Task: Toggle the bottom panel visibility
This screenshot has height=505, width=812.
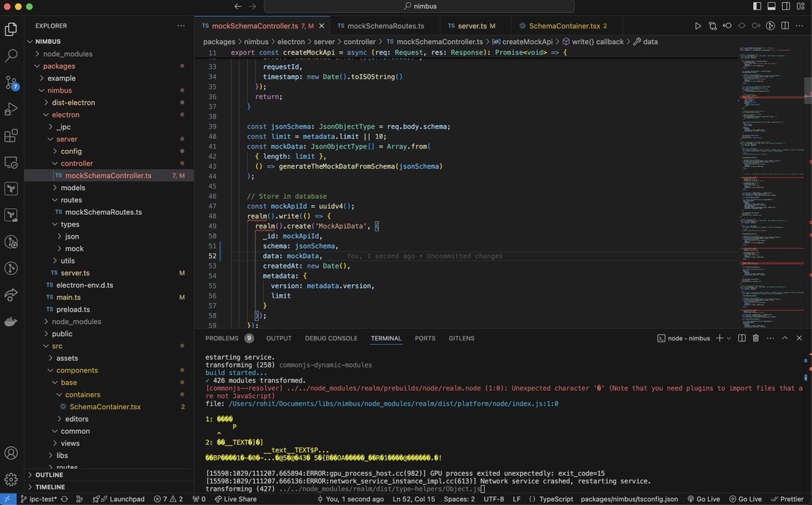Action: click(x=771, y=6)
